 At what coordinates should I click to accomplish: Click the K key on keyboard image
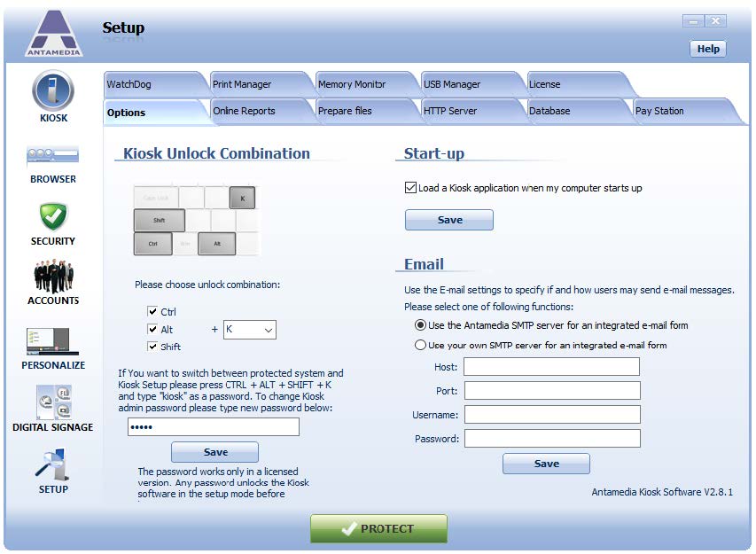tap(242, 199)
